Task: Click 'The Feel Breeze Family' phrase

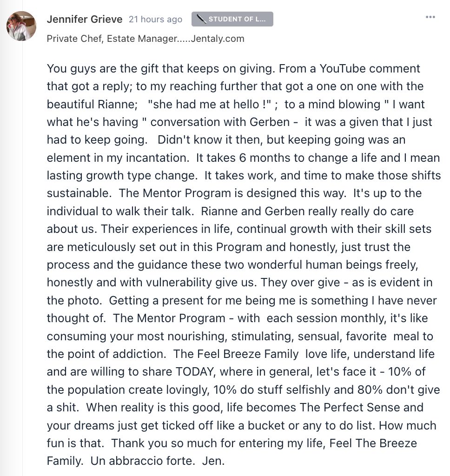Action: [x=236, y=354]
